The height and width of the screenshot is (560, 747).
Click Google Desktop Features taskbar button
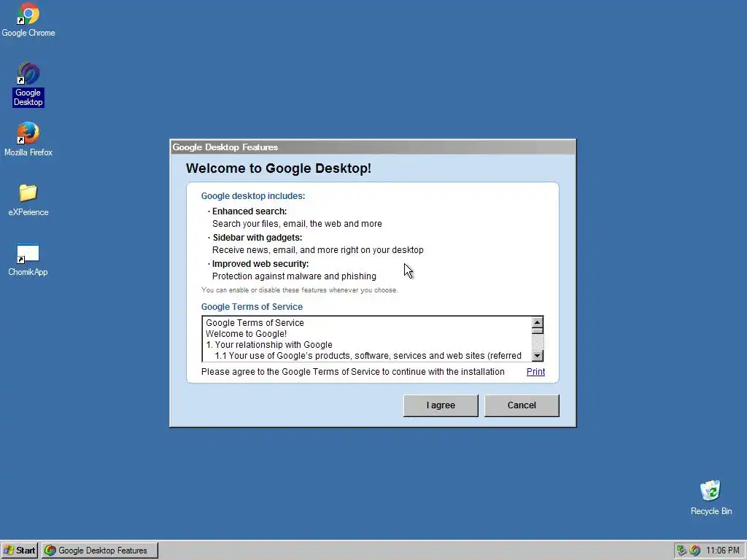coord(99,551)
